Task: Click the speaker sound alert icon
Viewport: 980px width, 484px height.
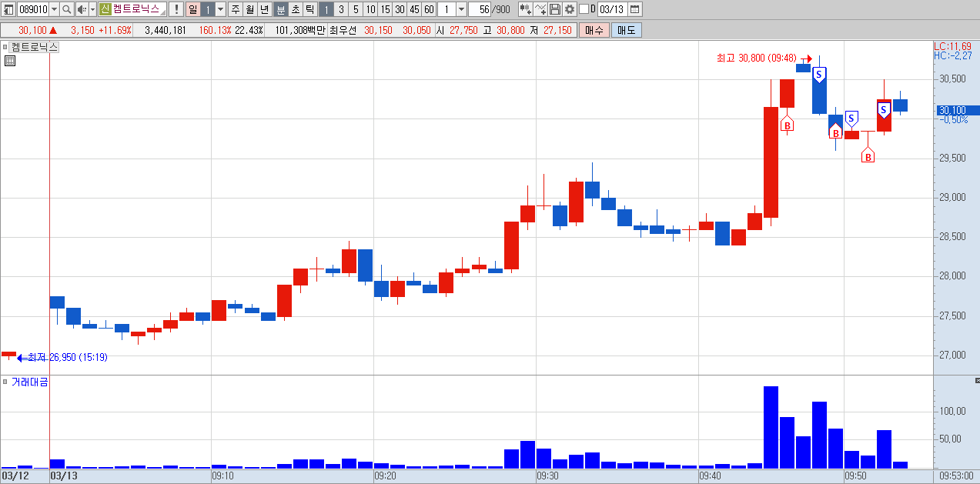Action: tap(82, 9)
